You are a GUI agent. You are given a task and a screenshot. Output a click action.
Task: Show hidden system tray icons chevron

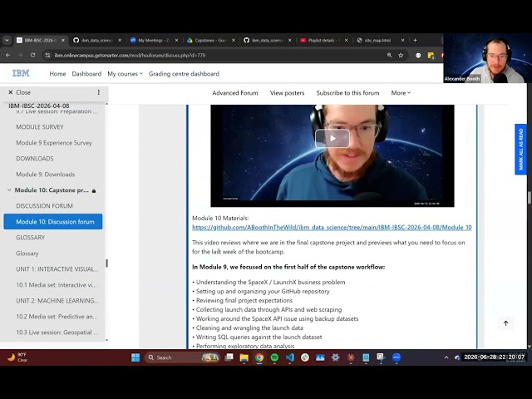[x=446, y=357]
